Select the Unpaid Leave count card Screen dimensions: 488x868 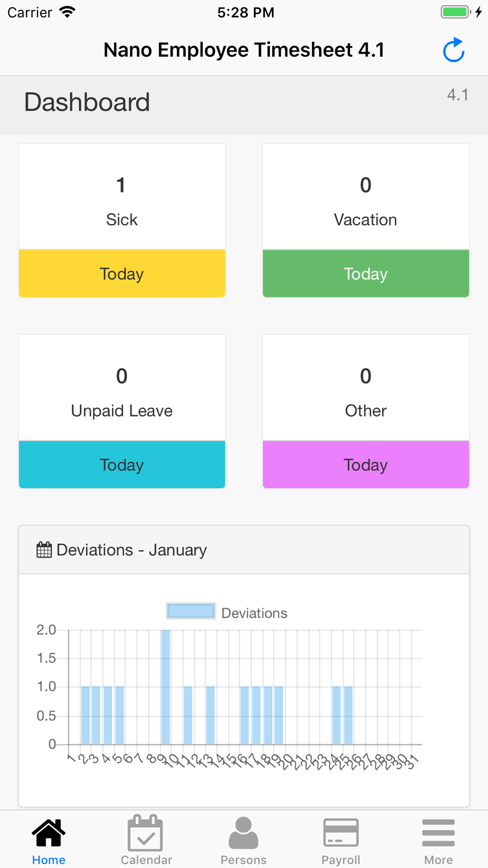click(122, 388)
